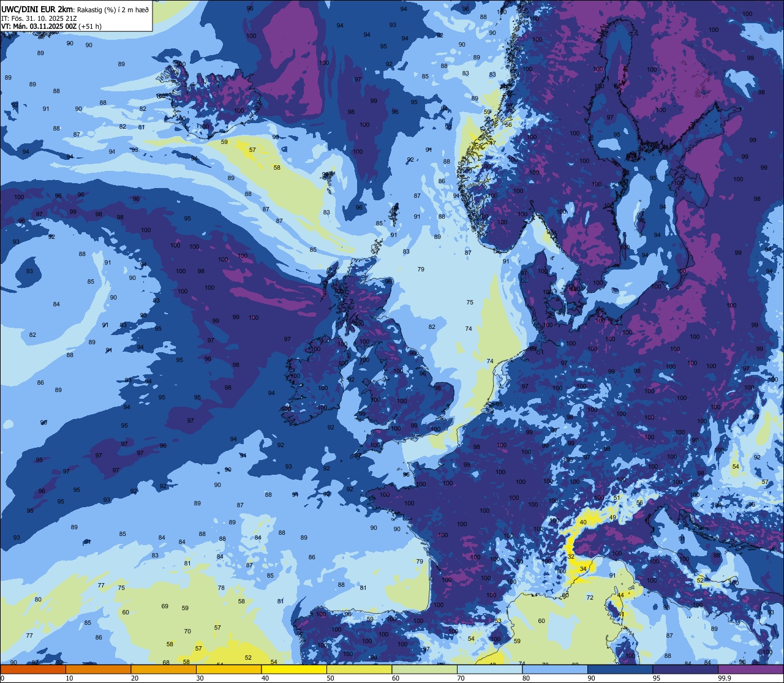Click the legend tick label '30'
This screenshot has height=683, width=784.
click(x=200, y=678)
